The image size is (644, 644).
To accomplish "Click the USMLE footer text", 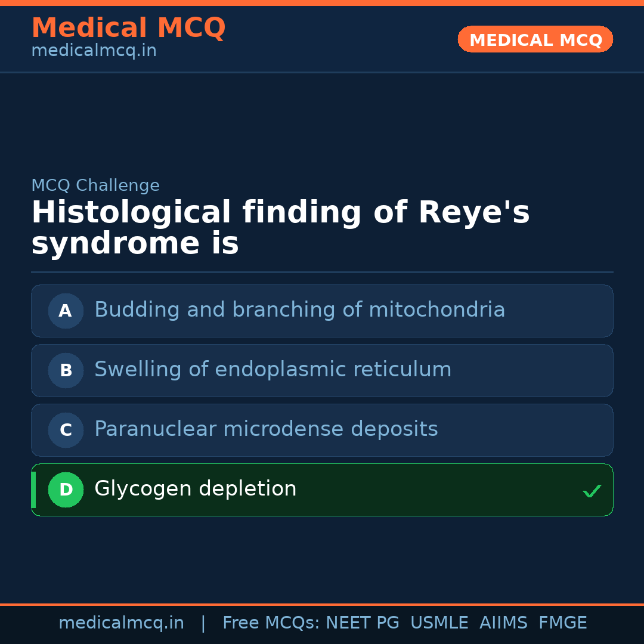I will point(439,623).
